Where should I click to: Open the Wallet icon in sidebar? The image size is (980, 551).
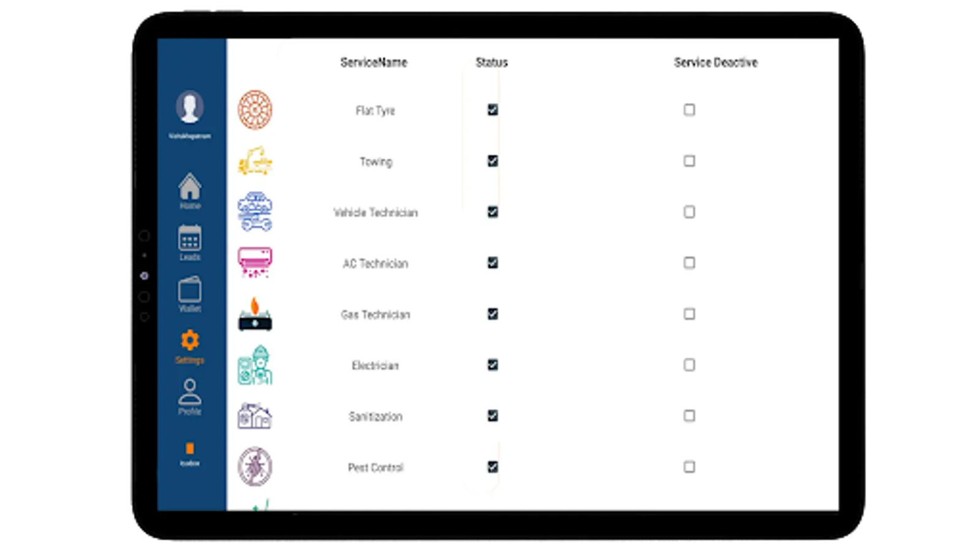[x=190, y=289]
